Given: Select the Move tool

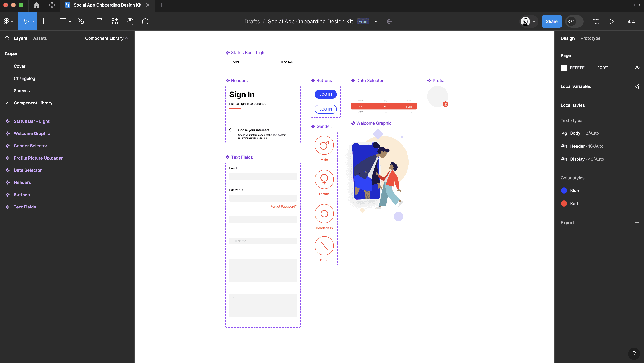Looking at the screenshot, I should [26, 21].
